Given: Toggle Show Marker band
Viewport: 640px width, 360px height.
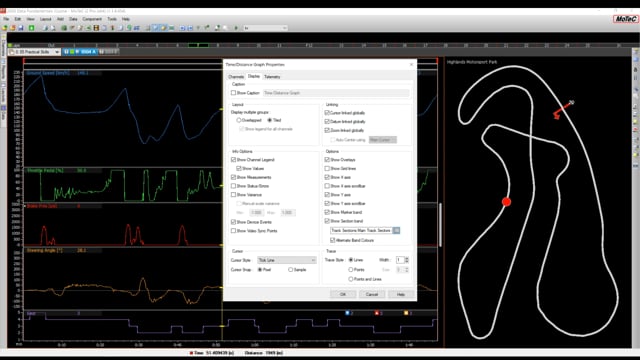Looking at the screenshot, I should pos(327,212).
